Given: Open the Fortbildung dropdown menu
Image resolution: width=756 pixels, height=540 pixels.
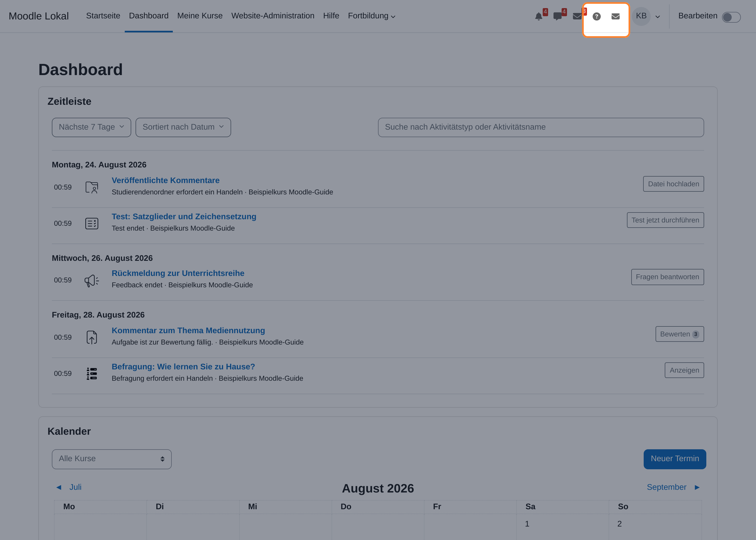Looking at the screenshot, I should tap(372, 16).
